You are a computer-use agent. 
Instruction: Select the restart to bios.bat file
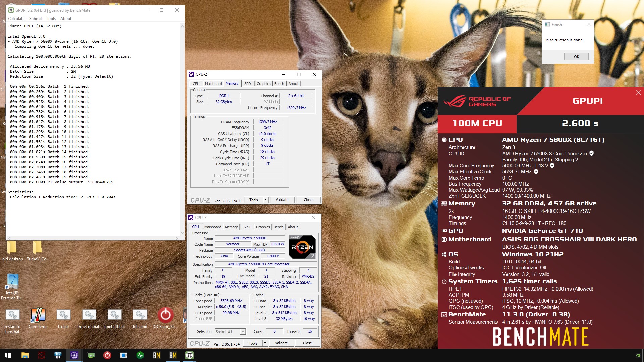point(12,321)
